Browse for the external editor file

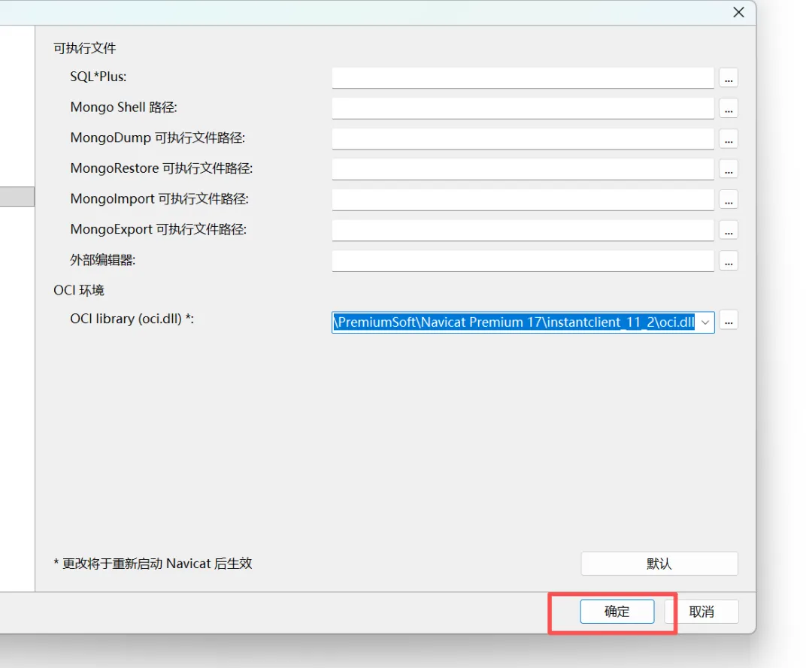point(728,261)
